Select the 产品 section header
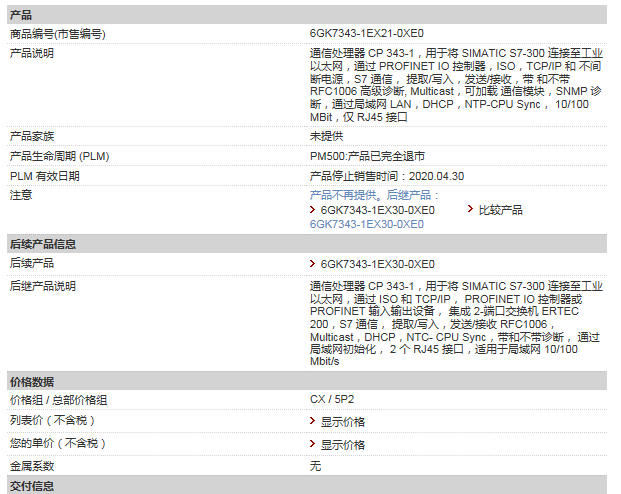 coord(307,15)
